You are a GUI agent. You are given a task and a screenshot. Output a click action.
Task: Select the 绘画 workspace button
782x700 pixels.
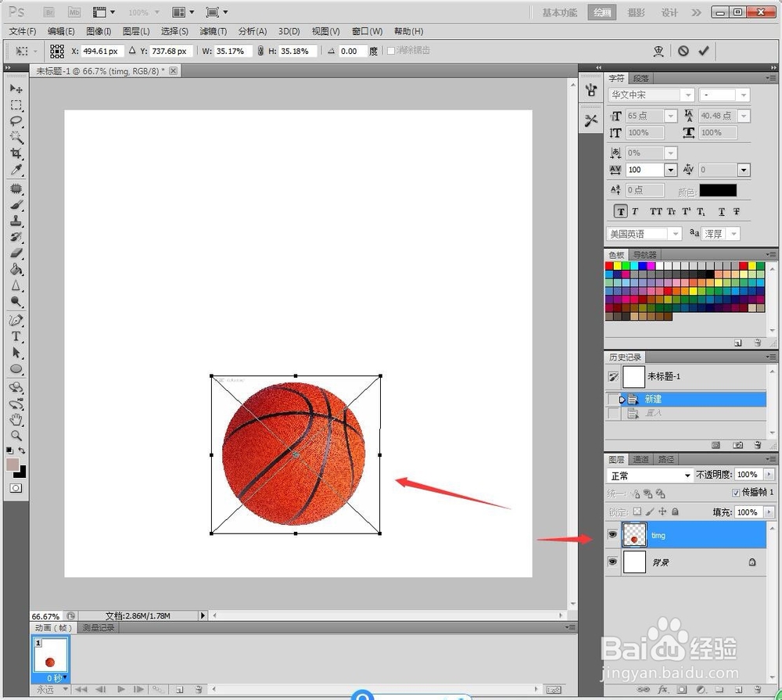point(602,13)
